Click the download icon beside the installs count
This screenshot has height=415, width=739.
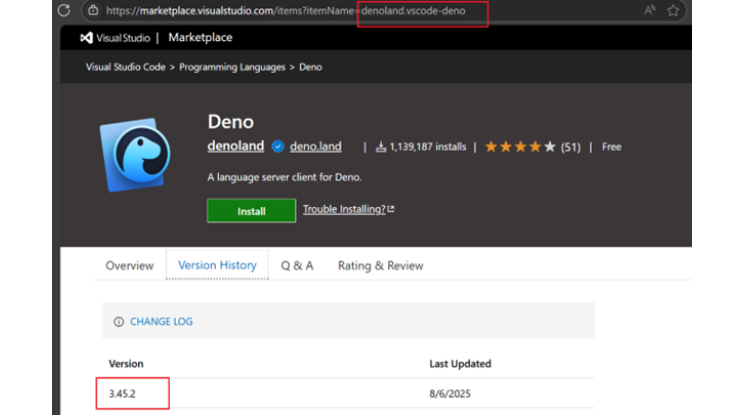(x=381, y=147)
